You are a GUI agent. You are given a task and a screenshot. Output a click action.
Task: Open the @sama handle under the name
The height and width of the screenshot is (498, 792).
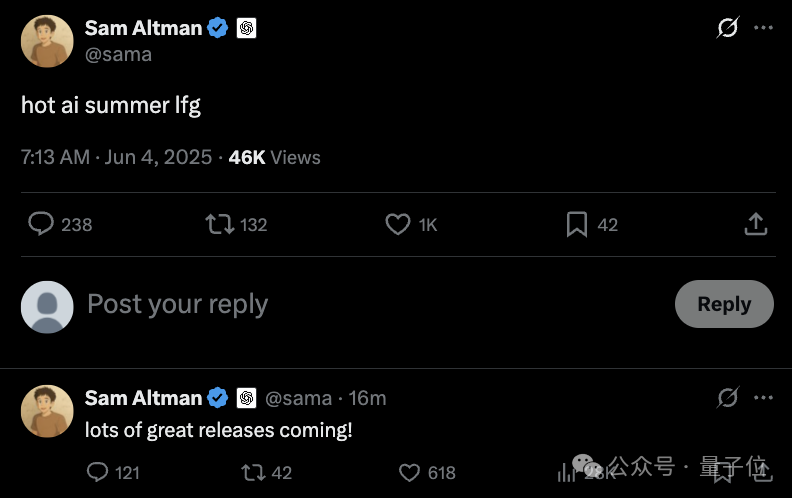(118, 54)
